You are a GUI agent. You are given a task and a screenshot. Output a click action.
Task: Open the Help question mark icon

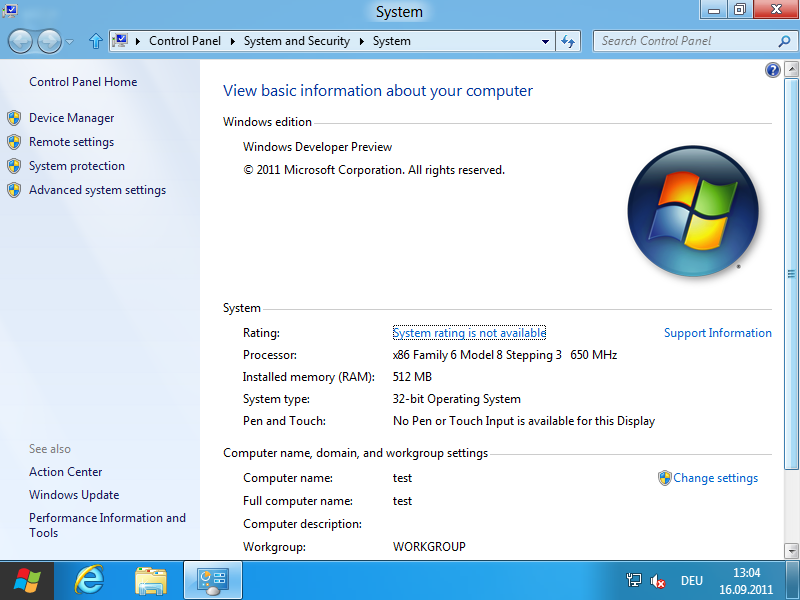pyautogui.click(x=772, y=70)
